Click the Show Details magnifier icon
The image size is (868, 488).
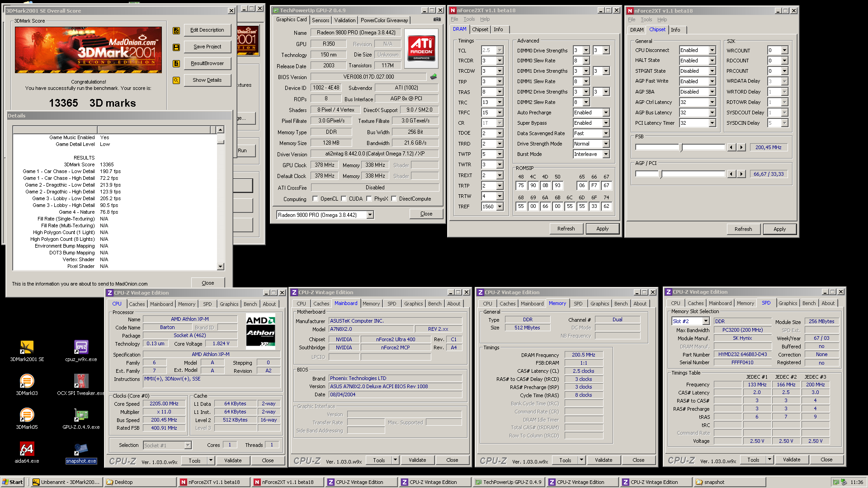coord(176,80)
